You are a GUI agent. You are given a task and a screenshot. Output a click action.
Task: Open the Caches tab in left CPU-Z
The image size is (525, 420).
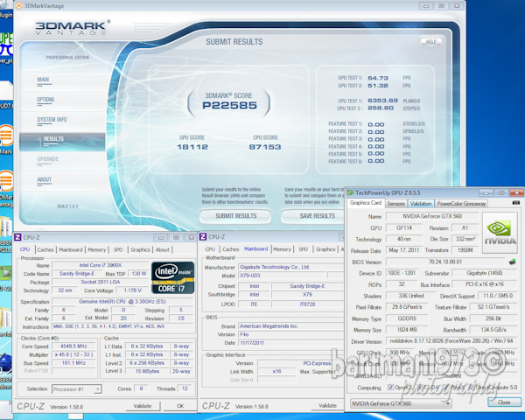coord(44,249)
